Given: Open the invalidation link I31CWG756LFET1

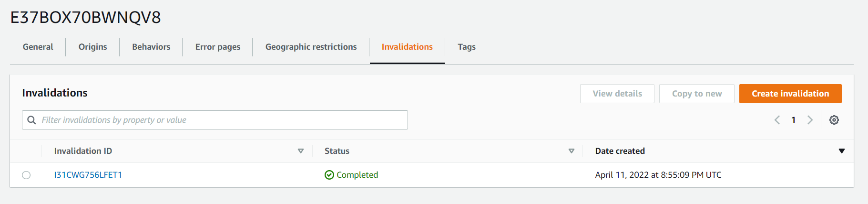Looking at the screenshot, I should 88,175.
